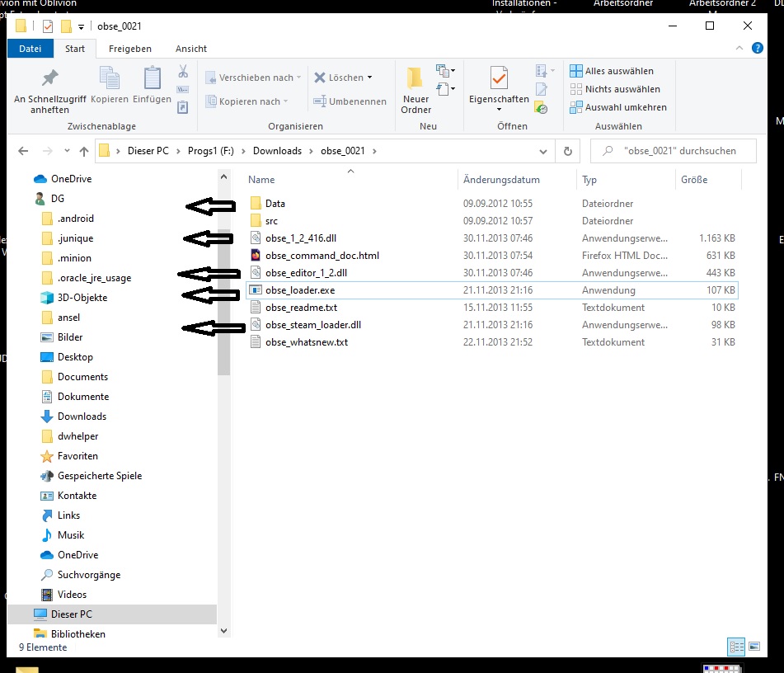Select Downloads in the navigation pane
The width and height of the screenshot is (784, 673).
pyautogui.click(x=82, y=417)
